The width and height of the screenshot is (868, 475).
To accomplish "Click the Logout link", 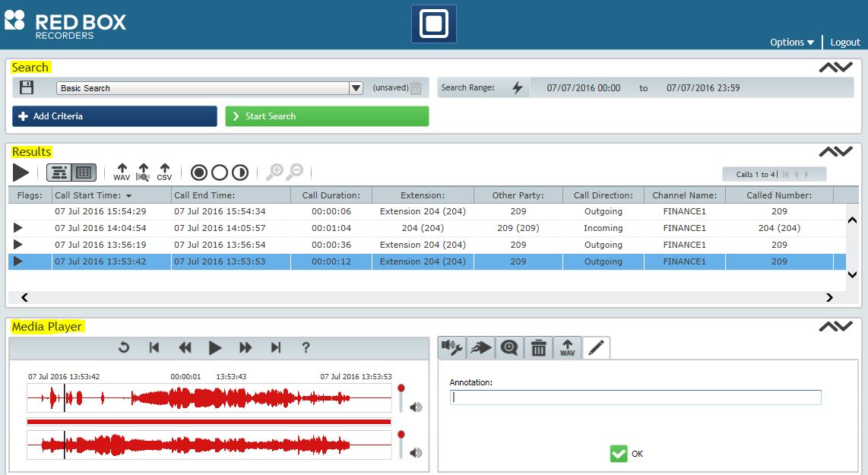I will point(844,43).
